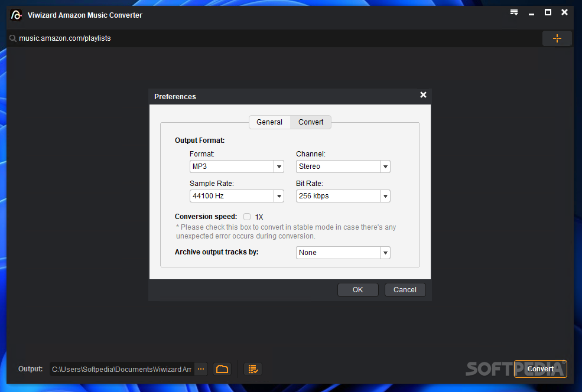This screenshot has height=392, width=582.
Task: Open the menu icon in the title bar
Action: click(514, 12)
